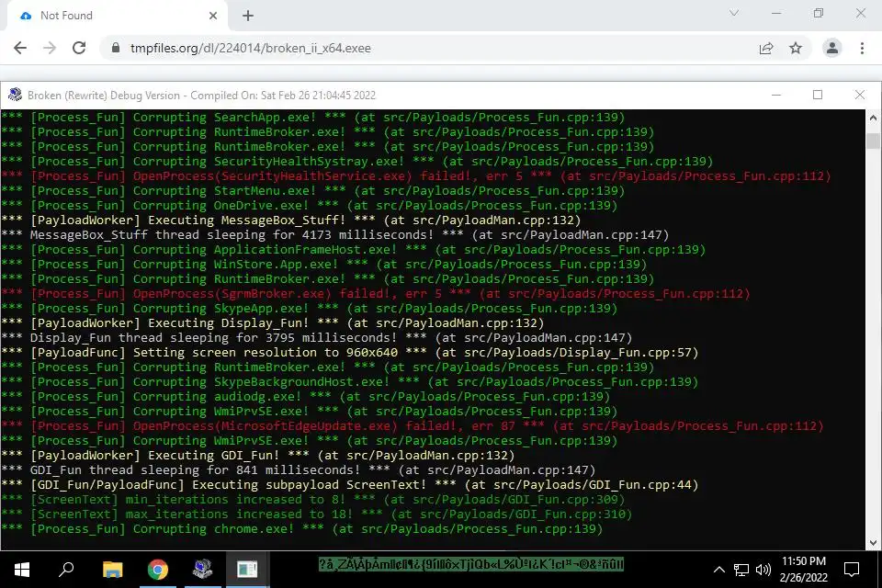Open Windows notification center
882x588 pixels.
pos(852,570)
